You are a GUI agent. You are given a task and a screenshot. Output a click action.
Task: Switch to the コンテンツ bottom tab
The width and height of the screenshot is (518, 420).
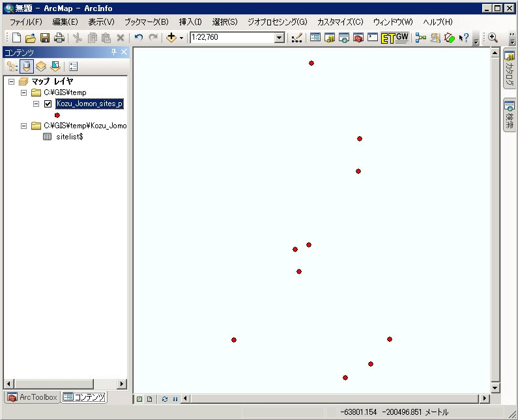(84, 397)
